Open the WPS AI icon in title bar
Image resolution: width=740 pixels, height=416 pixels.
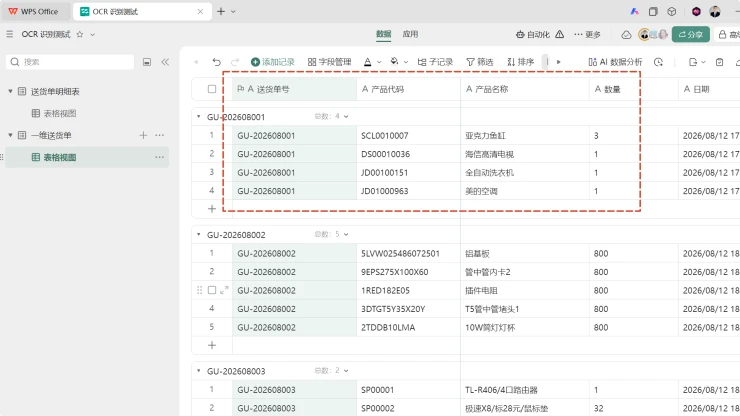point(634,11)
